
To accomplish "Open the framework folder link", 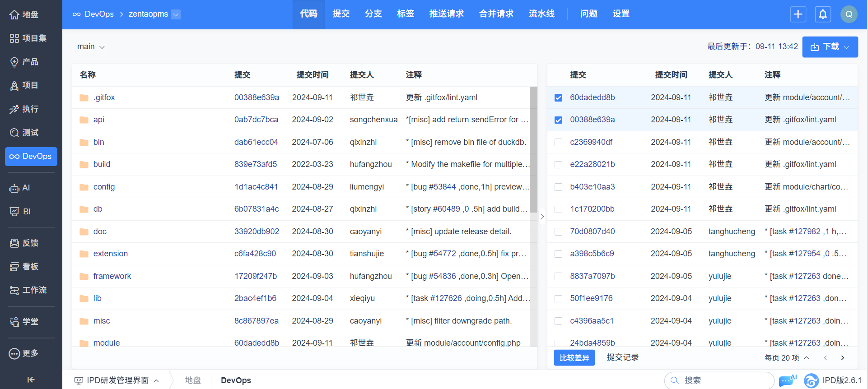I will (x=112, y=276).
